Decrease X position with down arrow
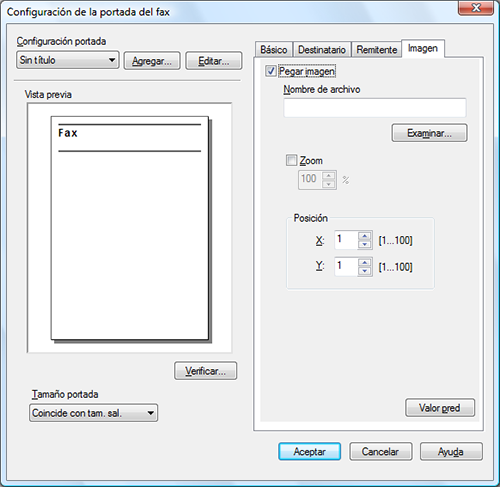 coord(365,244)
